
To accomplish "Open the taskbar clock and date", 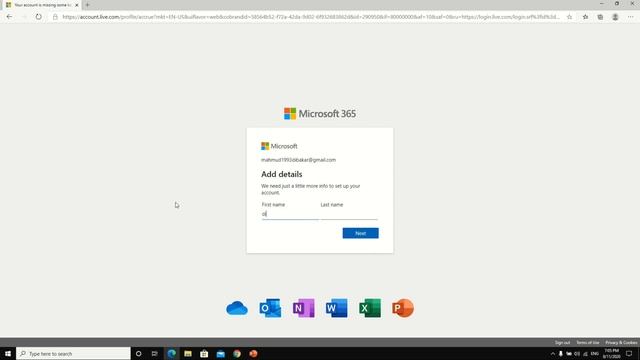I will click(611, 353).
